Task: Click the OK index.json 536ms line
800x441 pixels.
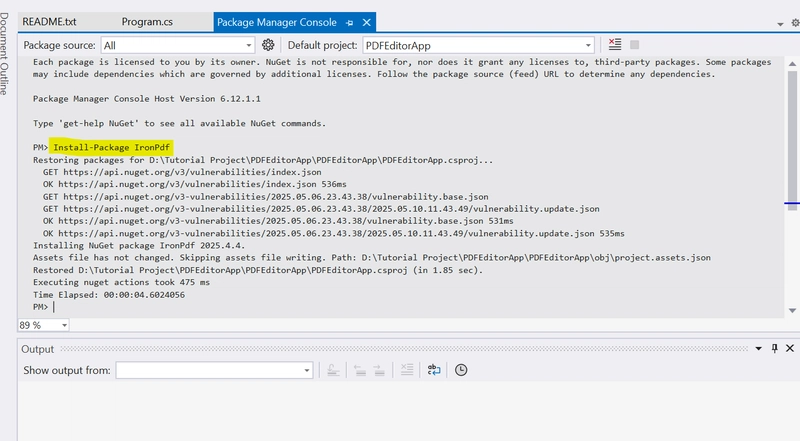Action: pyautogui.click(x=194, y=184)
